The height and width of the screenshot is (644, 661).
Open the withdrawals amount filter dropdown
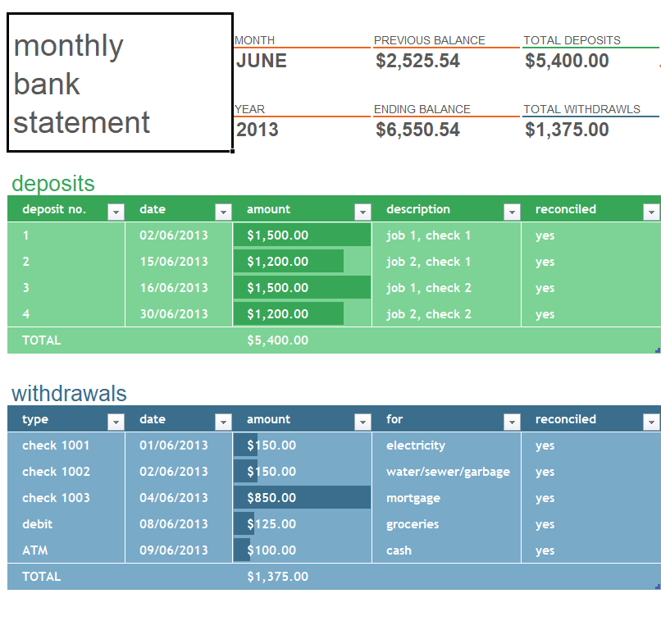(x=362, y=422)
